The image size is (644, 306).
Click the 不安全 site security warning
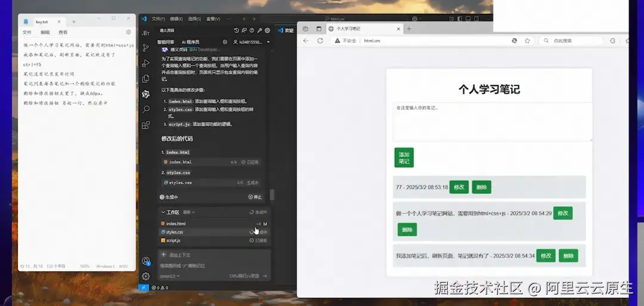pyautogui.click(x=345, y=41)
